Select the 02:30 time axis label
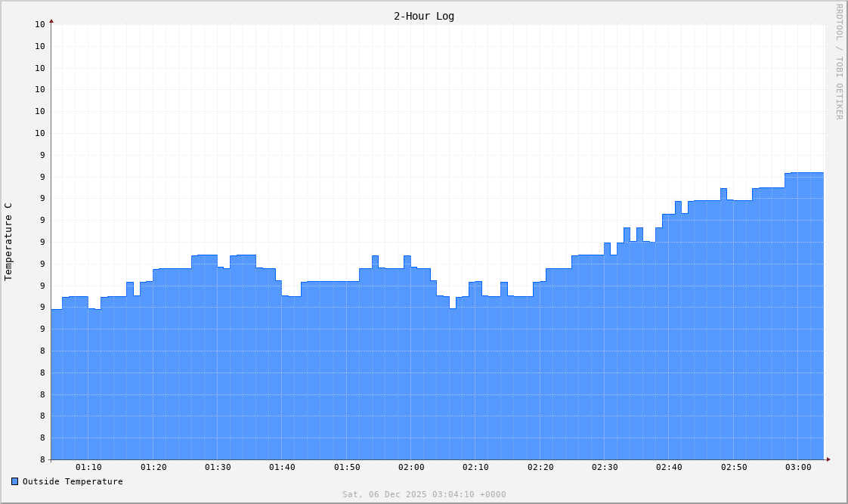 604,468
